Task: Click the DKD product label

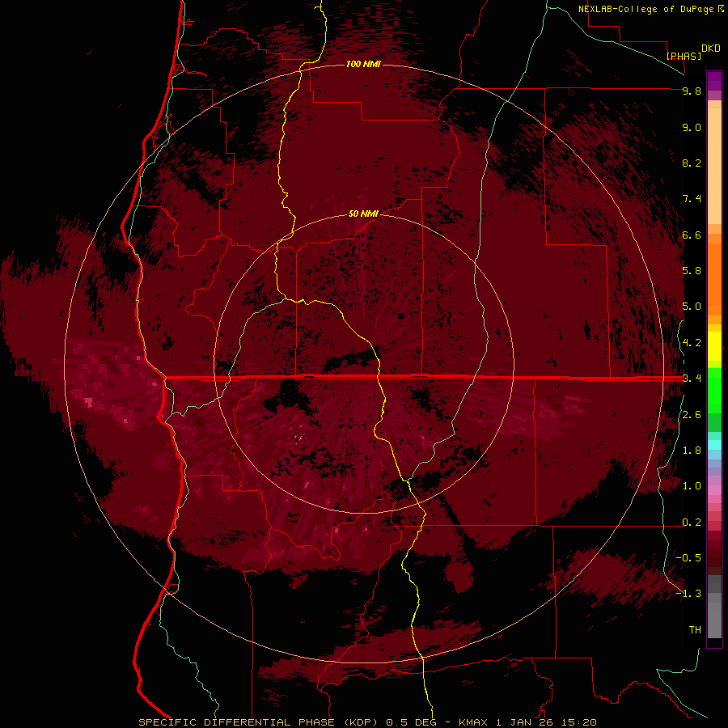Action: pos(711,49)
